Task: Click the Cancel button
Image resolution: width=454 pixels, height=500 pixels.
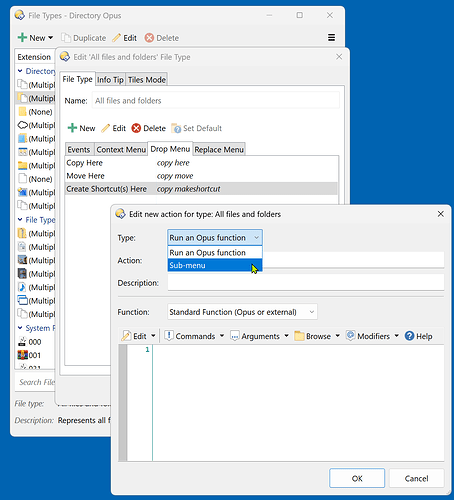Action: (x=416, y=478)
